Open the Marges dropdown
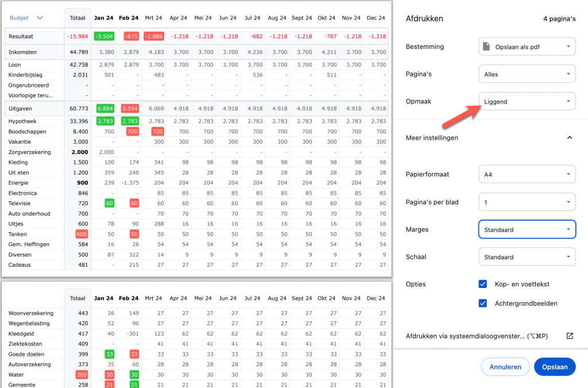588x388 pixels. pyautogui.click(x=527, y=229)
